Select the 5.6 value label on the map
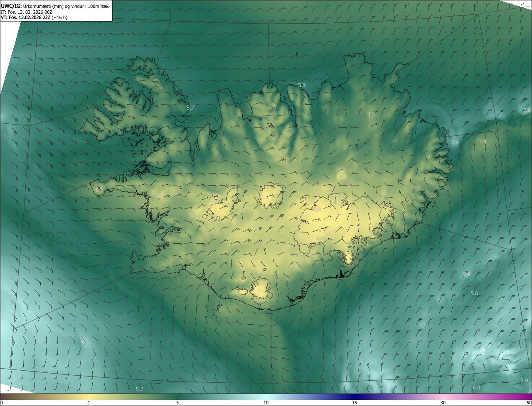The width and height of the screenshot is (532, 406). pyautogui.click(x=474, y=293)
